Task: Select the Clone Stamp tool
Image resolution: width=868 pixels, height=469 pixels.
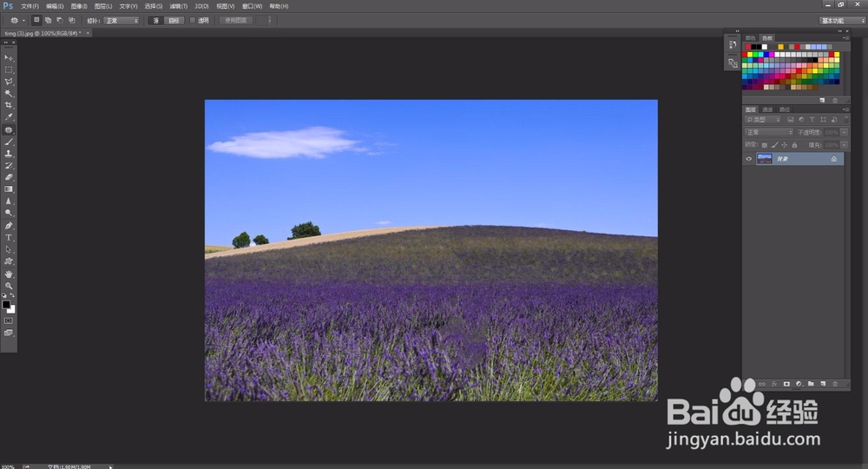Action: (9, 154)
